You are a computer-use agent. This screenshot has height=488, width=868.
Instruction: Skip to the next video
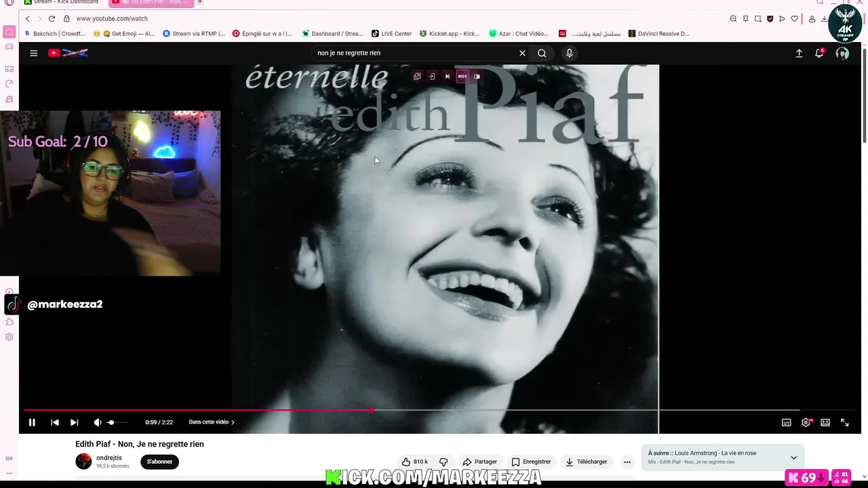click(74, 422)
